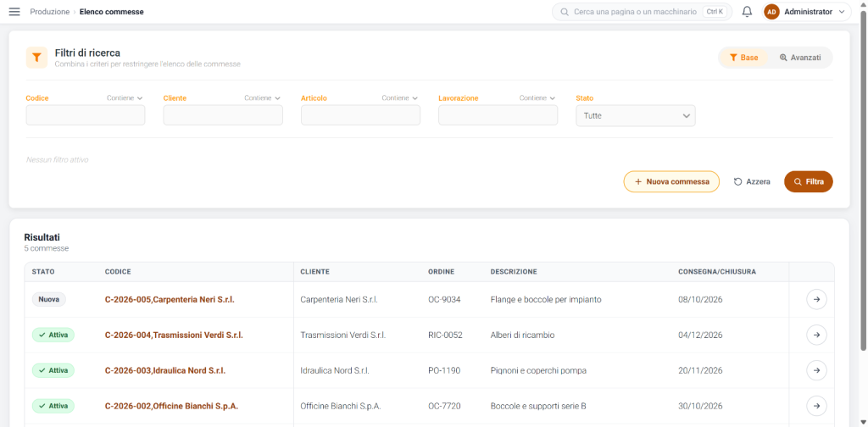Open details arrow for C-2026-003
The width and height of the screenshot is (868, 427).
pos(816,370)
